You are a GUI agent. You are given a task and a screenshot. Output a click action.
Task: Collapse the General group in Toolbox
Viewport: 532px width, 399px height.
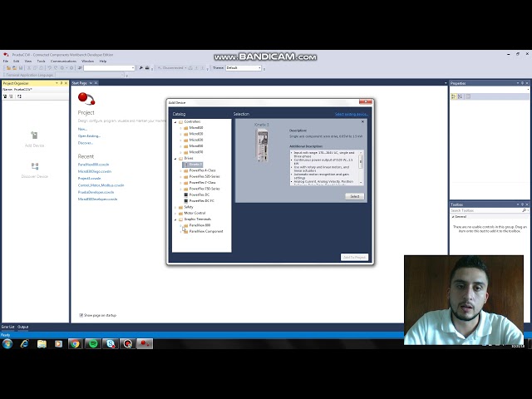point(452,216)
